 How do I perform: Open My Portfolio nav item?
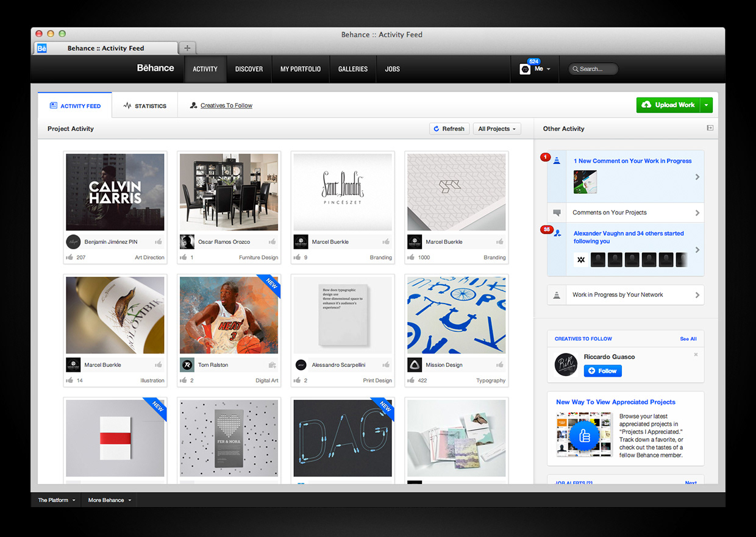point(301,69)
